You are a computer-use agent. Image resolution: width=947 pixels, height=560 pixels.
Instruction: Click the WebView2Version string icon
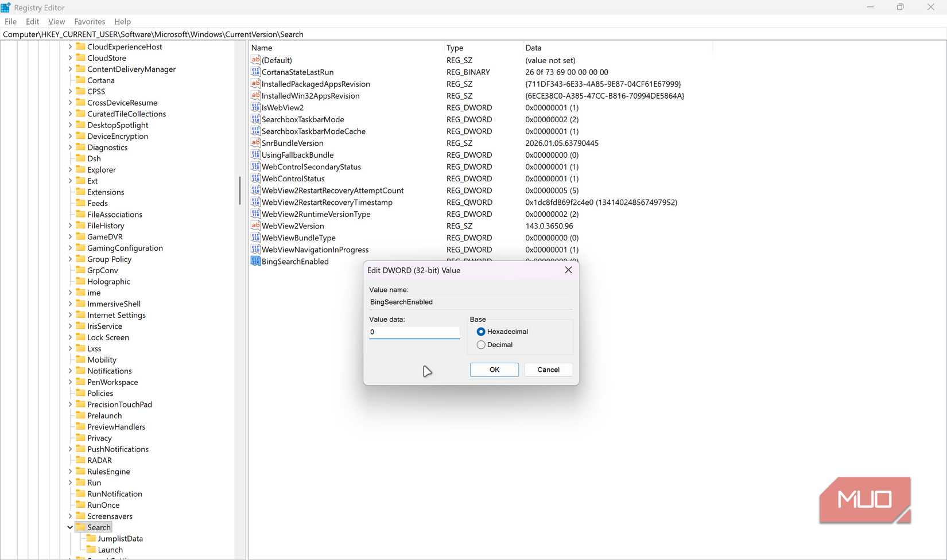point(256,225)
